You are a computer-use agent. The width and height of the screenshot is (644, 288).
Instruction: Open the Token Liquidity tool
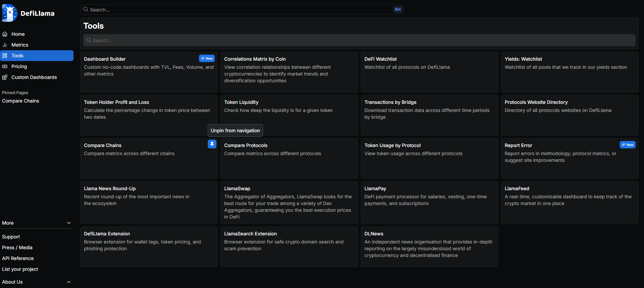289,115
